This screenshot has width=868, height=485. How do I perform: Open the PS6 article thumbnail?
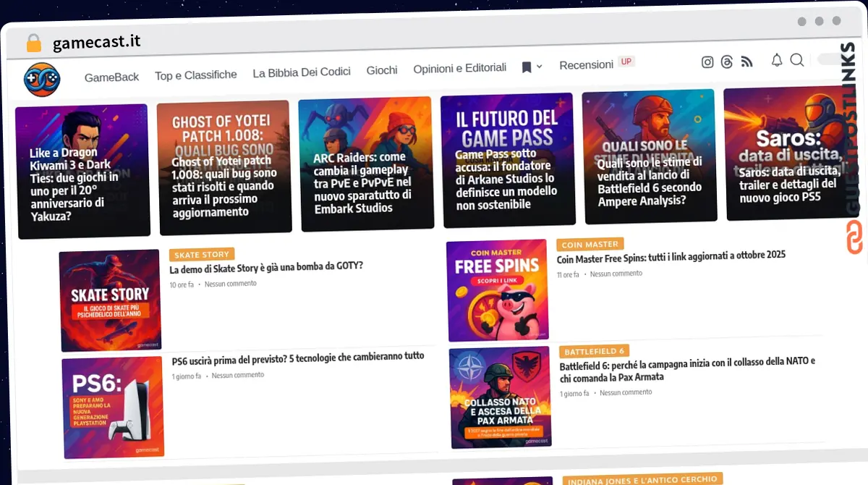[x=113, y=407]
